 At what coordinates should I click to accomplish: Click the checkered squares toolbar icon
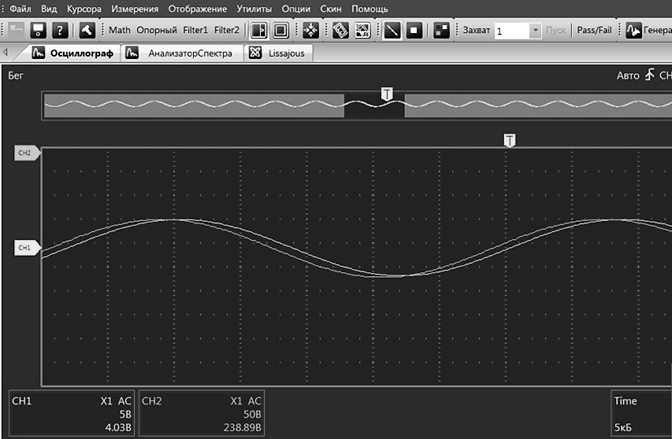pos(441,30)
